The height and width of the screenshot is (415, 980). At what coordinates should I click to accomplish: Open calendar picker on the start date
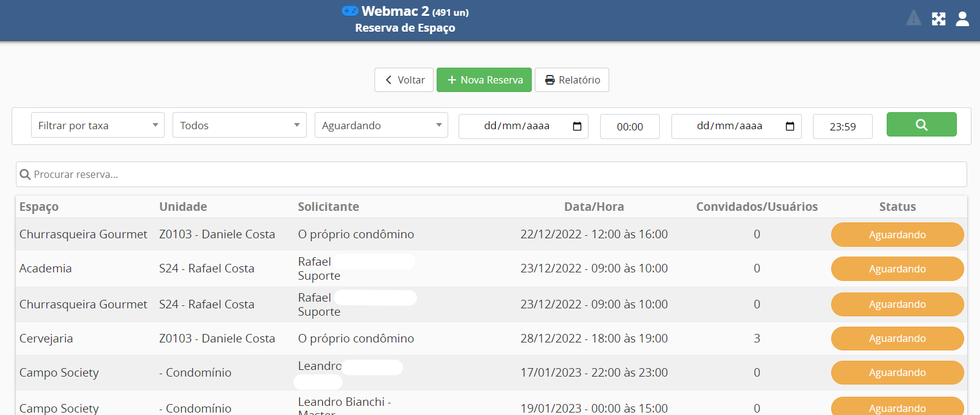click(577, 126)
